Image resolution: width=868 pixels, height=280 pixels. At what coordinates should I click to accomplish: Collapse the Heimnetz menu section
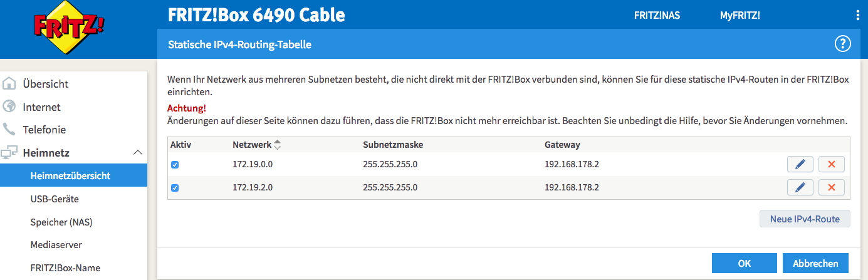pos(138,153)
